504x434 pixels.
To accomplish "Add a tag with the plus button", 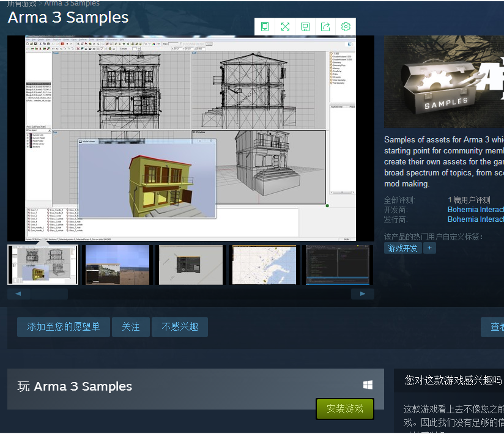I will [429, 248].
